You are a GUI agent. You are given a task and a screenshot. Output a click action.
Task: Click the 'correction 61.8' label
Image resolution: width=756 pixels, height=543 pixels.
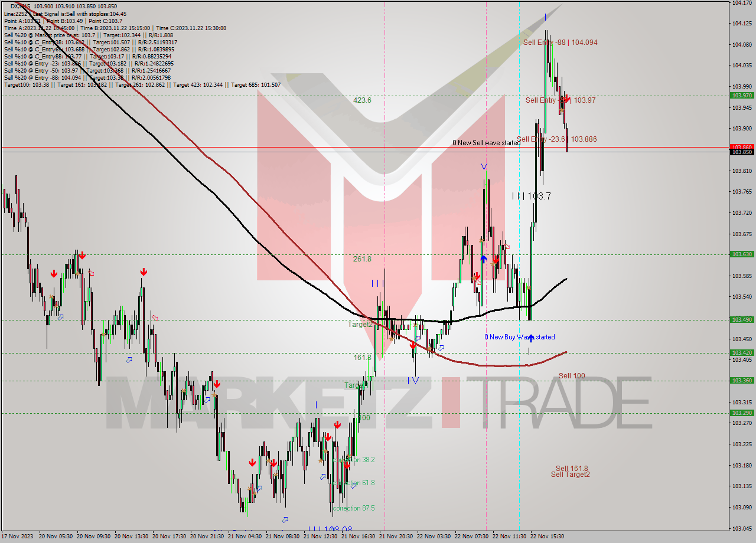[x=353, y=483]
